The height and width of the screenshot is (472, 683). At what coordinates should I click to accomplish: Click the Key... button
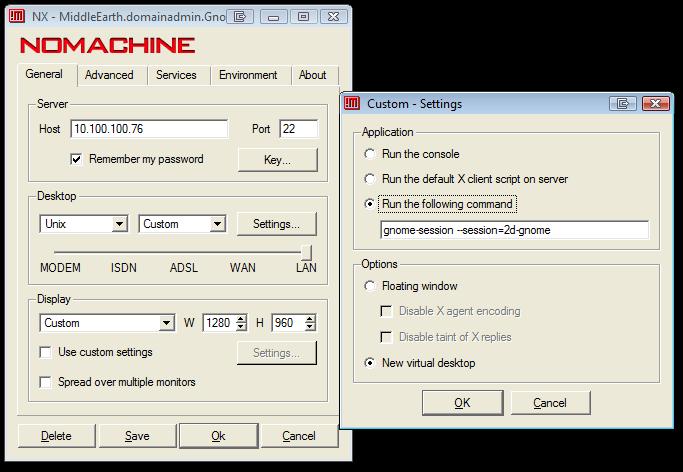pos(277,160)
